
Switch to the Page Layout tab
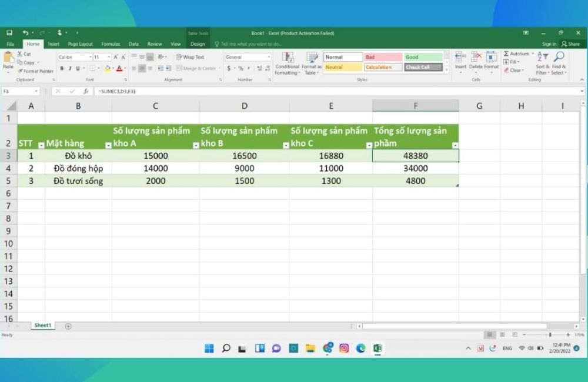click(x=80, y=44)
